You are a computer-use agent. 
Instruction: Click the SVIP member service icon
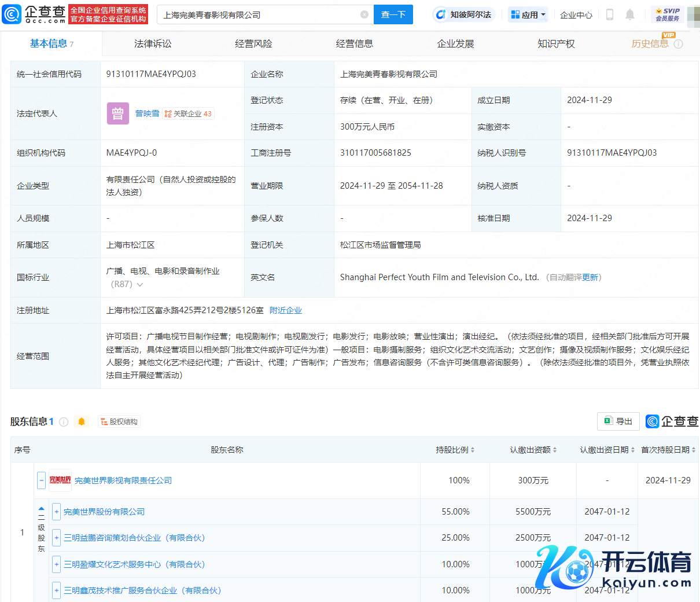[x=667, y=14]
